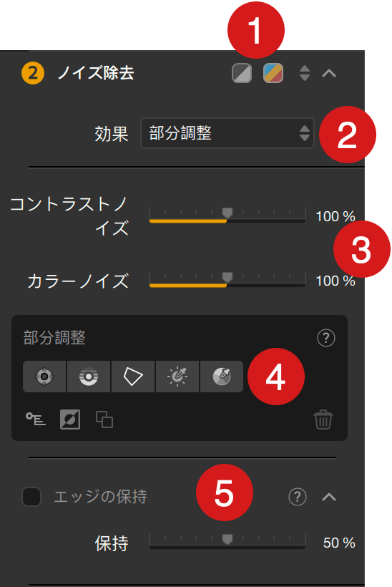The image size is (392, 587).
Task: Select the luminosity picker tool
Action: (x=177, y=377)
